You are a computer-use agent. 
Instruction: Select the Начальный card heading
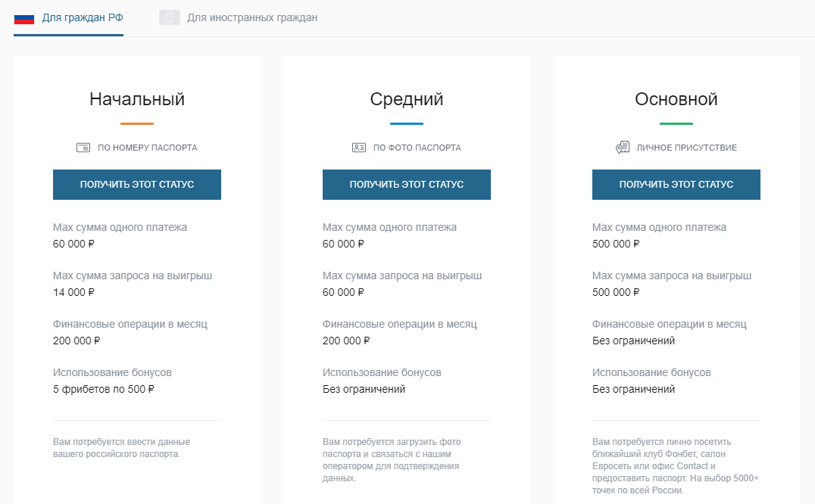[137, 99]
